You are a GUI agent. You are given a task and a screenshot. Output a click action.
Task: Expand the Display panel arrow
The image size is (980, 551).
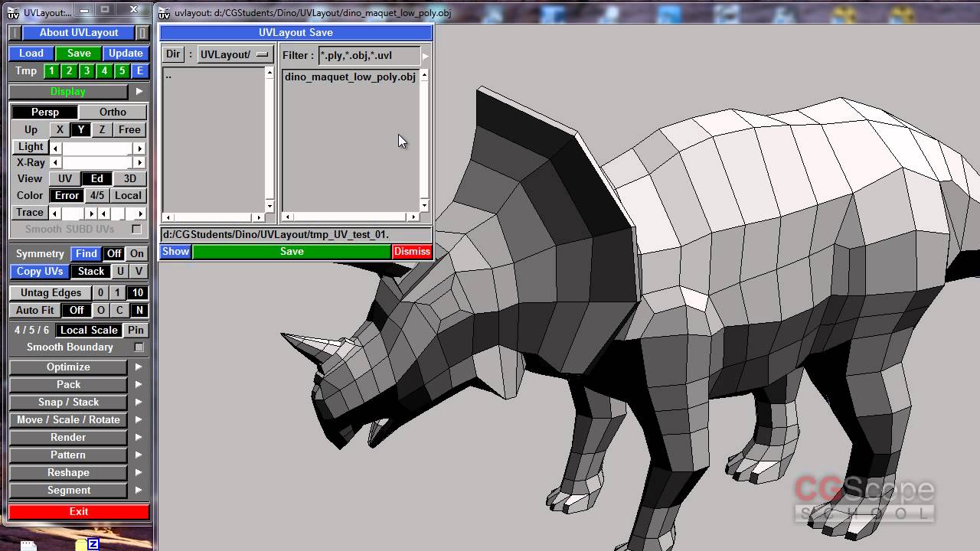[x=139, y=92]
